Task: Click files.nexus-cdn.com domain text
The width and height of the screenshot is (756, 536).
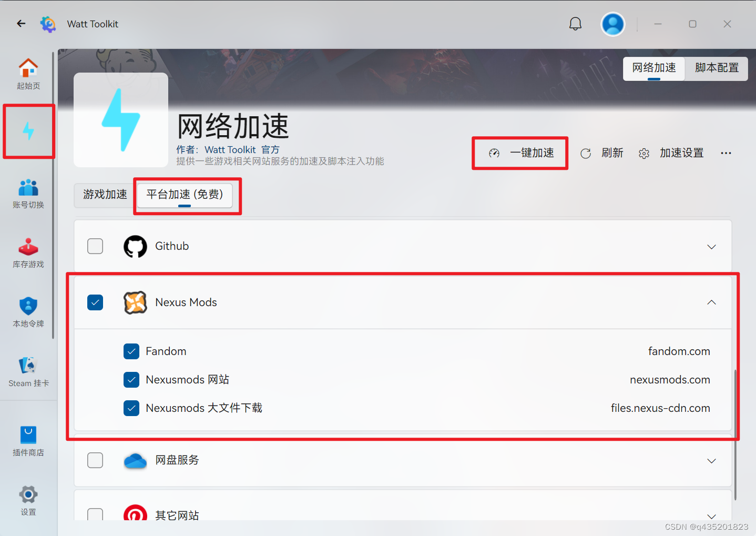Action: [x=660, y=408]
